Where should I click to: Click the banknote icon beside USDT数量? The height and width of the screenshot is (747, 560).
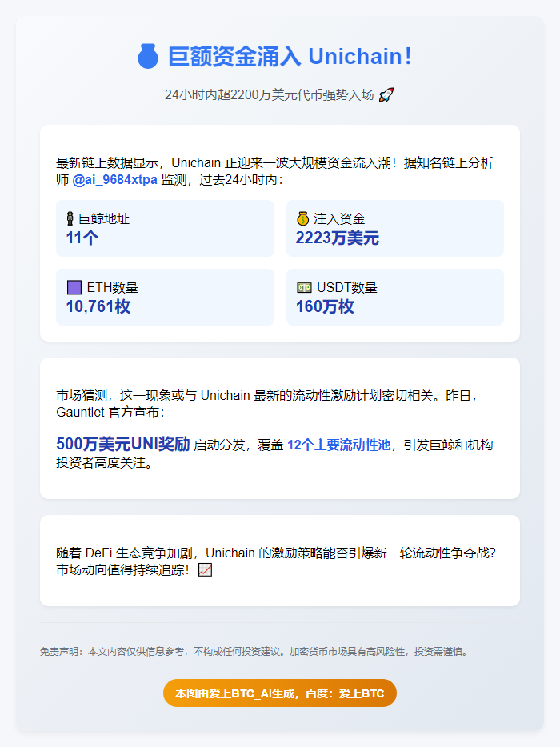tap(304, 287)
